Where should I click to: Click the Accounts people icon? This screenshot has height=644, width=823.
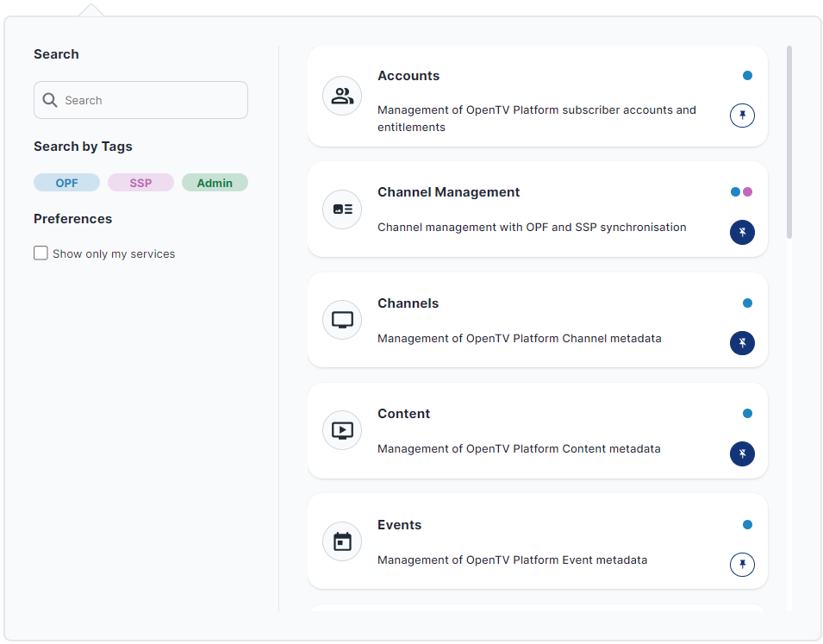pos(342,96)
